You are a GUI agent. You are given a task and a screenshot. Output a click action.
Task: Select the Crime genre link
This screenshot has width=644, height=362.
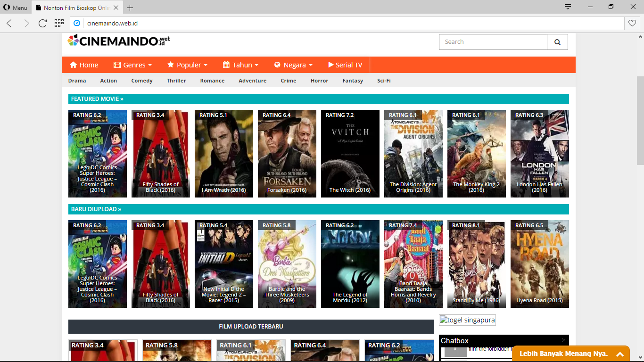(x=289, y=81)
